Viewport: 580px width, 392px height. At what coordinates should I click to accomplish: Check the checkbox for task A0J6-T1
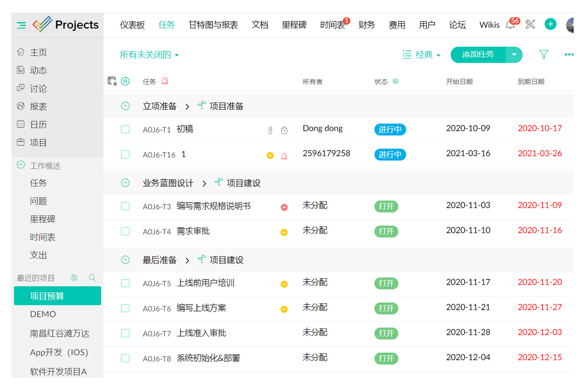click(x=125, y=130)
